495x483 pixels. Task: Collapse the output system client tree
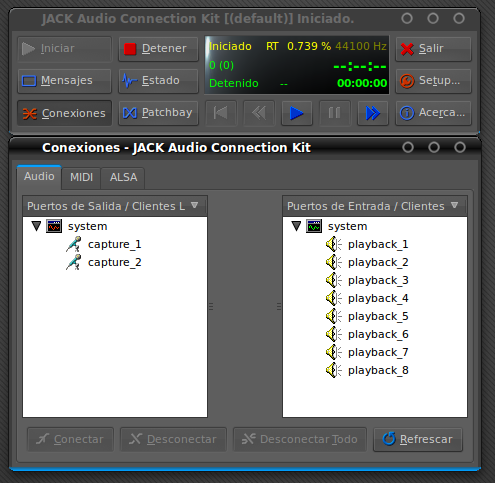36,226
